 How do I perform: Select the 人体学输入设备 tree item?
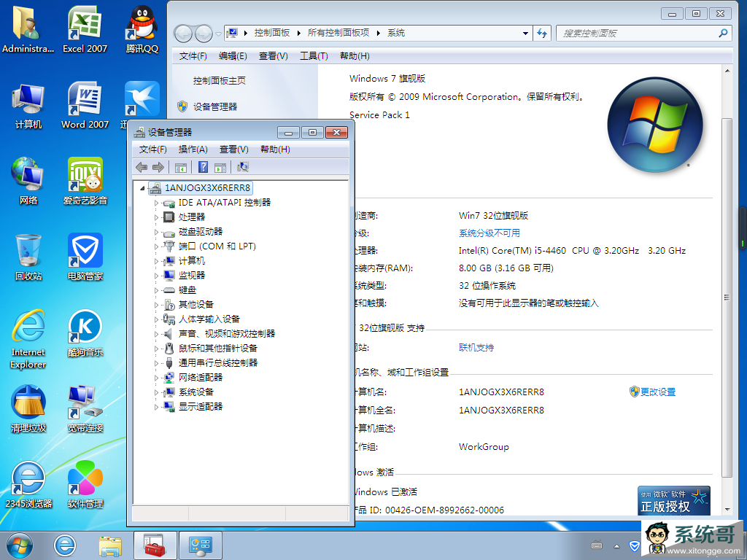point(209,319)
